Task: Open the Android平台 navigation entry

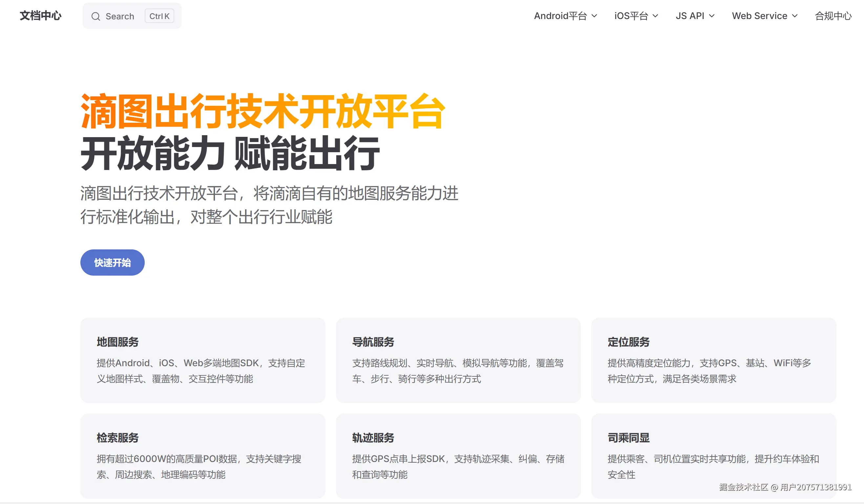Action: coord(560,16)
